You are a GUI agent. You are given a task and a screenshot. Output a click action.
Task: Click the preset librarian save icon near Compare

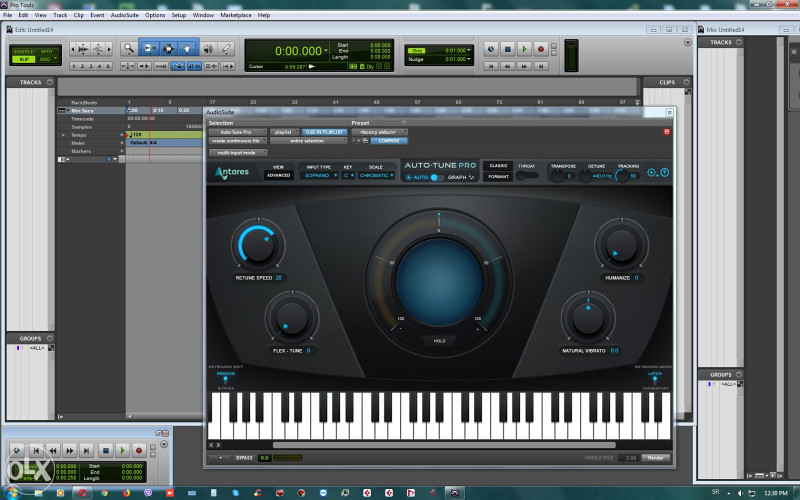click(x=365, y=141)
